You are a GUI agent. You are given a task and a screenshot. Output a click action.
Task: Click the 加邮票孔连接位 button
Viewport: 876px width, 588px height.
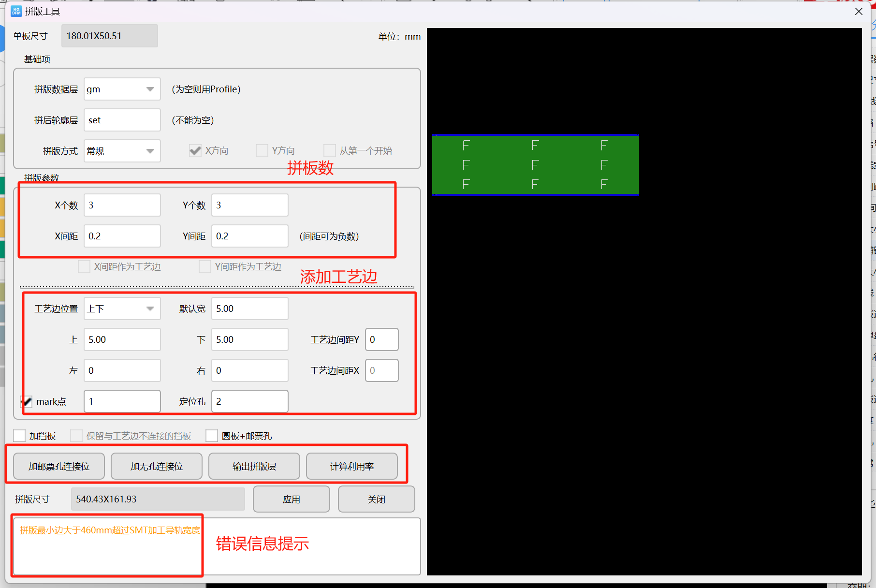coord(59,466)
